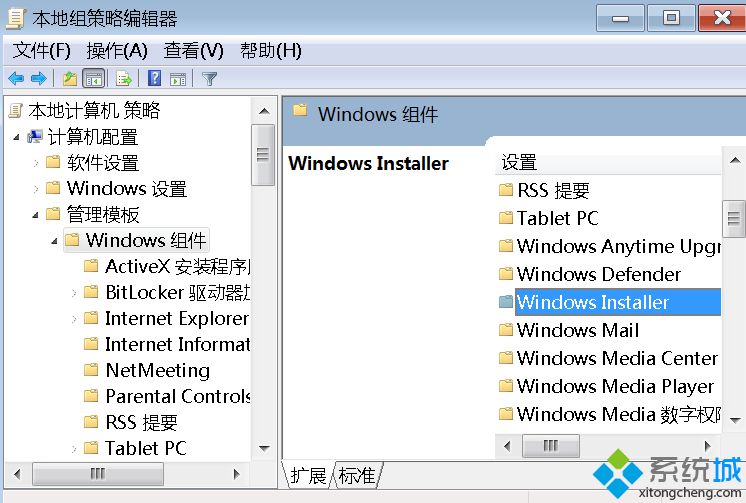Select Windows Installer list entry
This screenshot has width=746, height=503.
pyautogui.click(x=618, y=302)
